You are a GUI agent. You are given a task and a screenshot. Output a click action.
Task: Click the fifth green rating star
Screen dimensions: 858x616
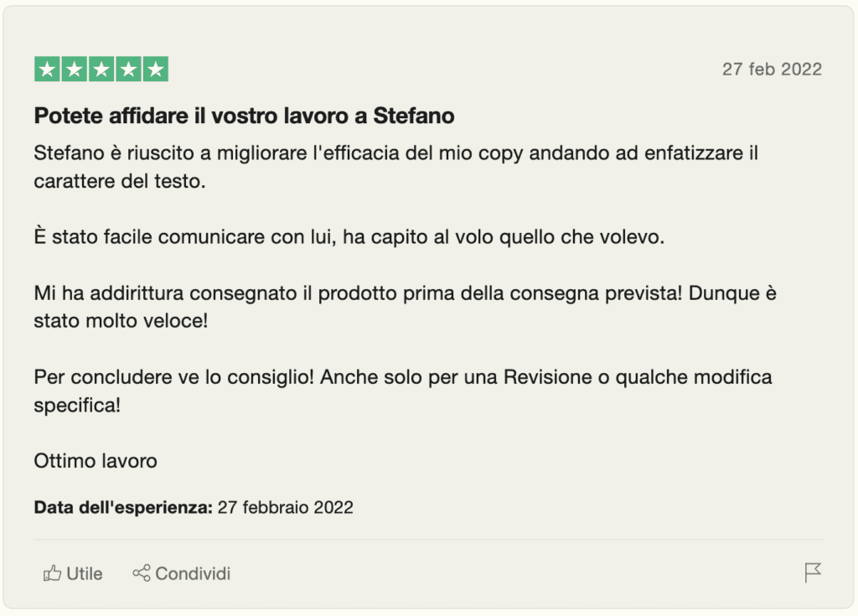tap(155, 69)
